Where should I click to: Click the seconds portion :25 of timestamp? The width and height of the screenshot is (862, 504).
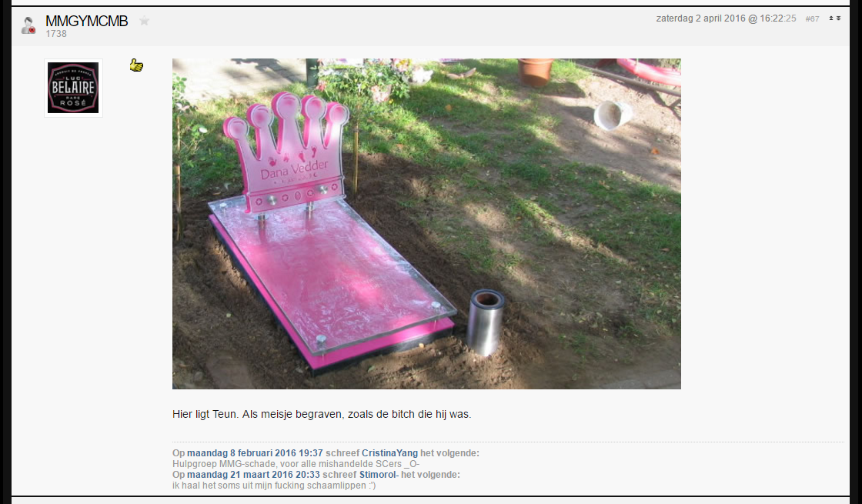790,18
